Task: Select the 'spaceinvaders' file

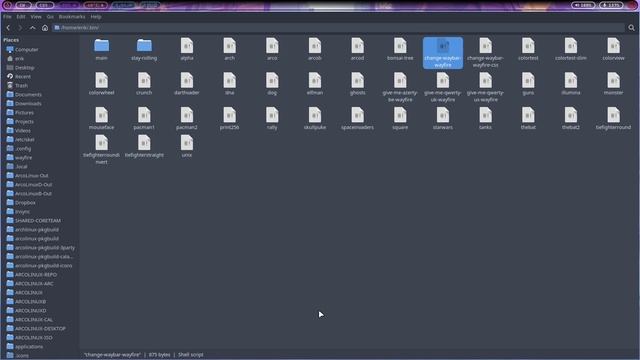Action: (358, 119)
